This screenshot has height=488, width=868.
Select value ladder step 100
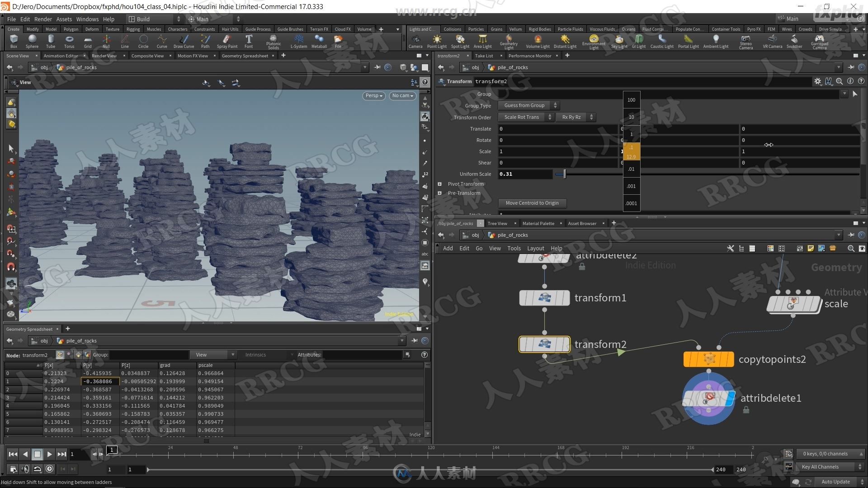[631, 100]
